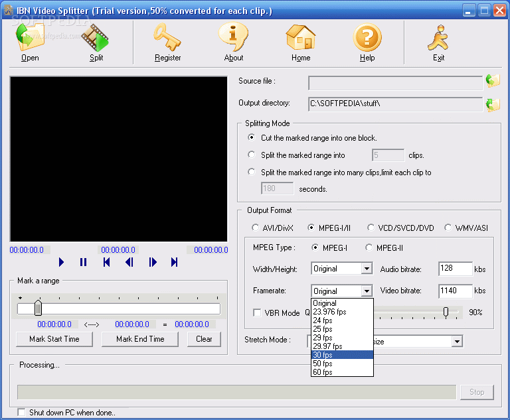Image resolution: width=510 pixels, height=420 pixels.
Task: Collapse the Framerate dropdown arrow
Action: 367,291
